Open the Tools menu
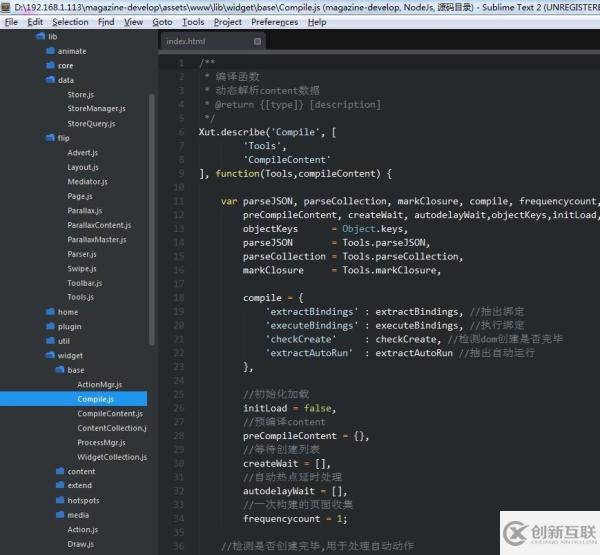The image size is (600, 555). [x=193, y=22]
